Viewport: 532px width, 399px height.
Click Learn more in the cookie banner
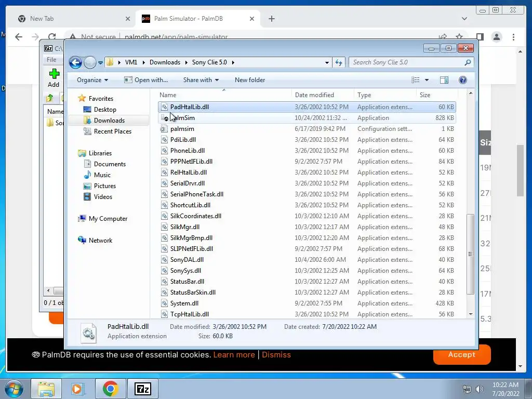[234, 355]
